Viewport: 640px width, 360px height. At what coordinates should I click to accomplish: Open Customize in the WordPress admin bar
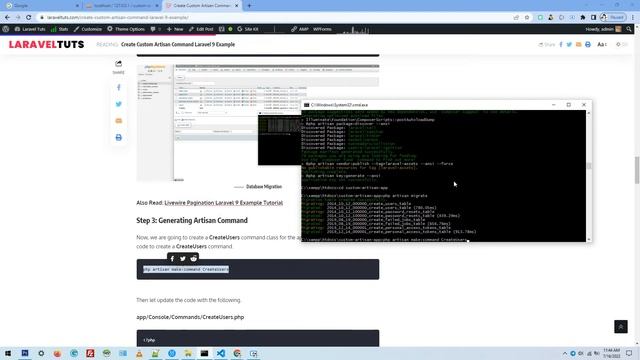pos(88,29)
